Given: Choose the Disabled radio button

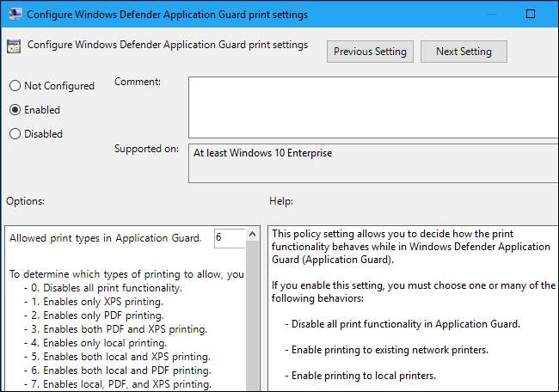Looking at the screenshot, I should point(14,134).
